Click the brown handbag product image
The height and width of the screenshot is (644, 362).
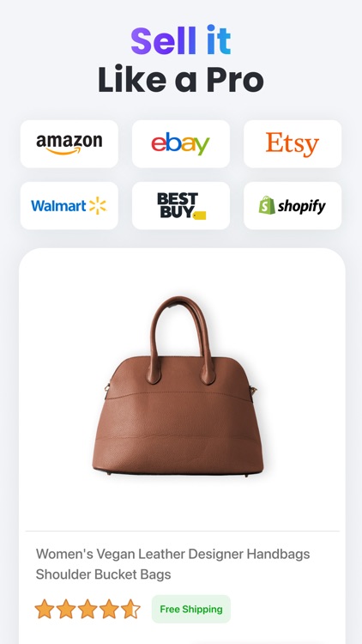(178, 386)
